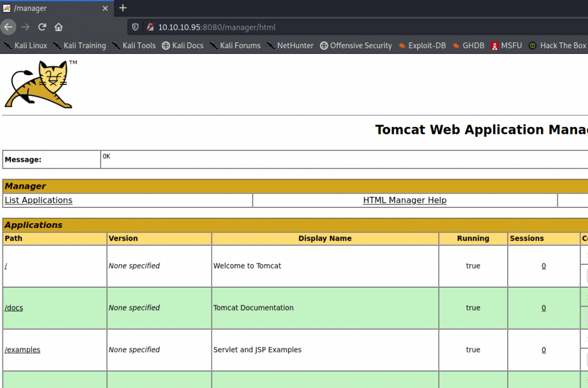Image resolution: width=588 pixels, height=388 pixels.
Task: Reload the Tomcat manager page
Action: (x=42, y=27)
